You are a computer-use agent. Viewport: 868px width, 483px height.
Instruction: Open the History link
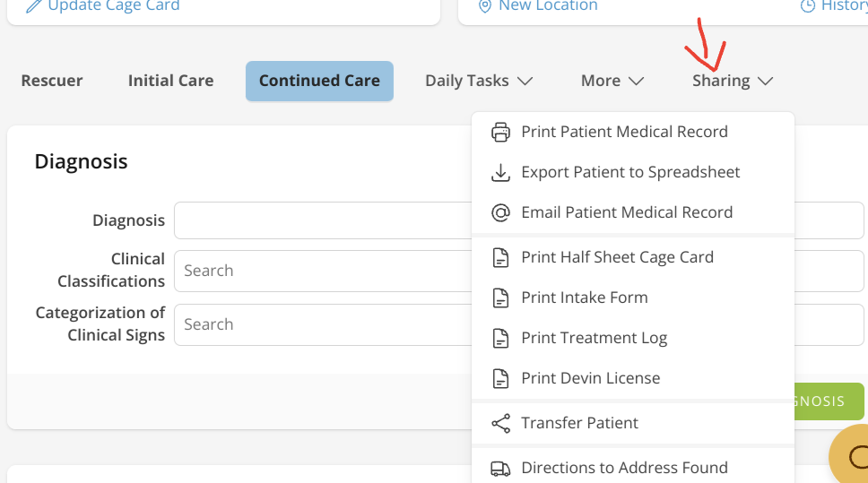(834, 6)
